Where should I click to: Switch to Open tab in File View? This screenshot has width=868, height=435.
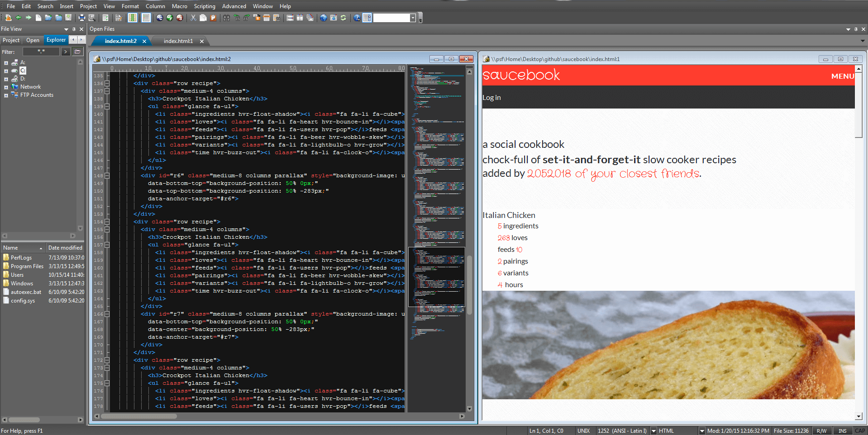33,40
